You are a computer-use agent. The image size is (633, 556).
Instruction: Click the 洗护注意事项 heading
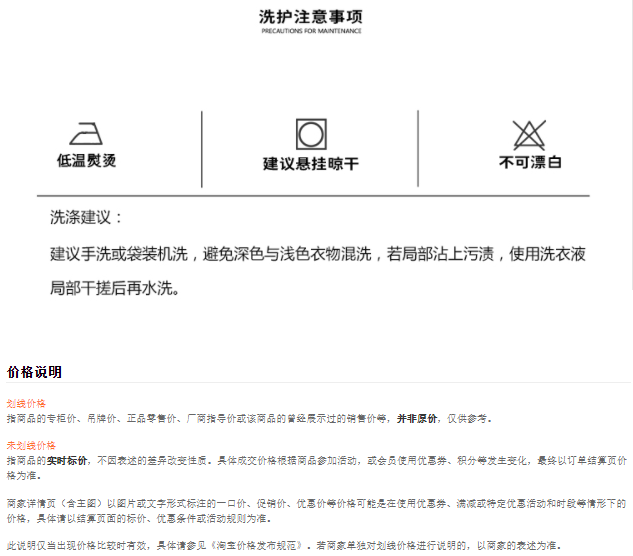[311, 16]
